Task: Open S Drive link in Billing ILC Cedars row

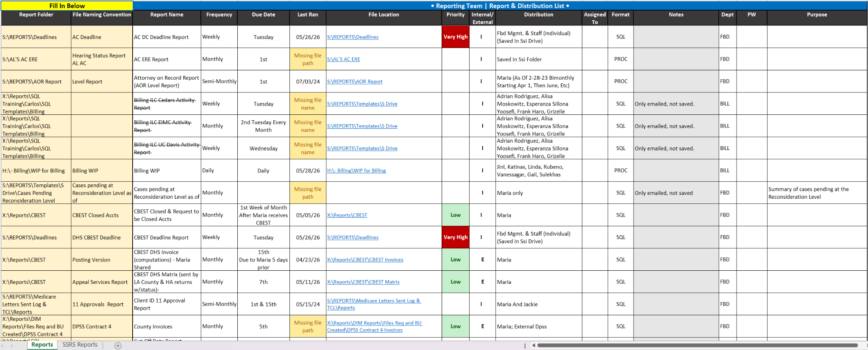Action: point(362,104)
